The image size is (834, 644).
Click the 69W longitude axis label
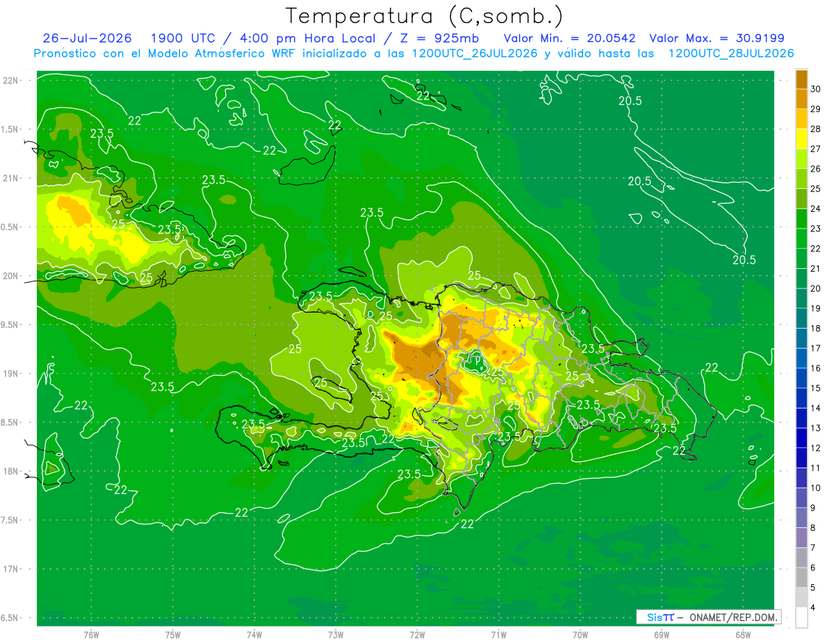662,634
